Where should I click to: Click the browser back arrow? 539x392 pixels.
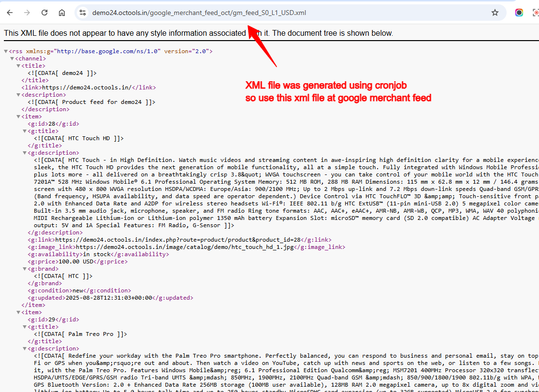(10, 13)
